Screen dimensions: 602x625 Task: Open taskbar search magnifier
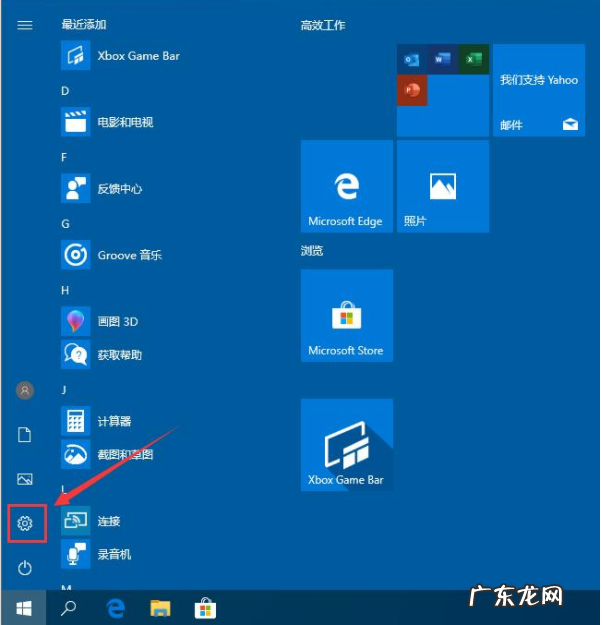tap(69, 608)
